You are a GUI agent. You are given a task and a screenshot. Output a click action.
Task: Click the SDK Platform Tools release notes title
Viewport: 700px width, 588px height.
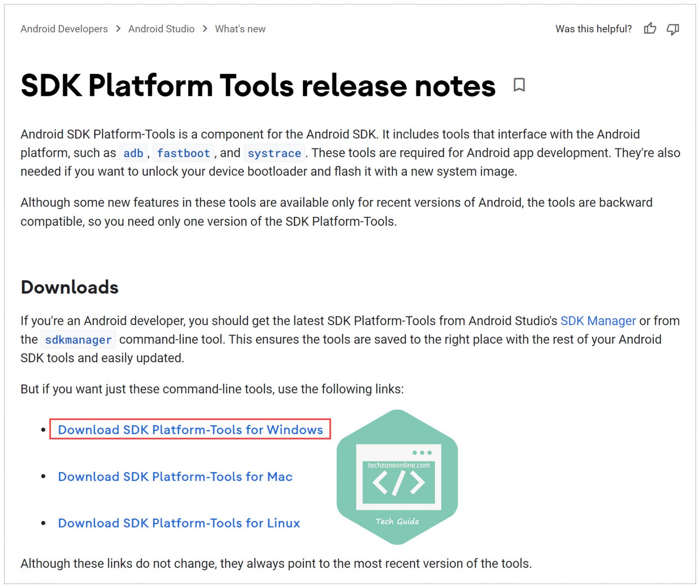(258, 85)
